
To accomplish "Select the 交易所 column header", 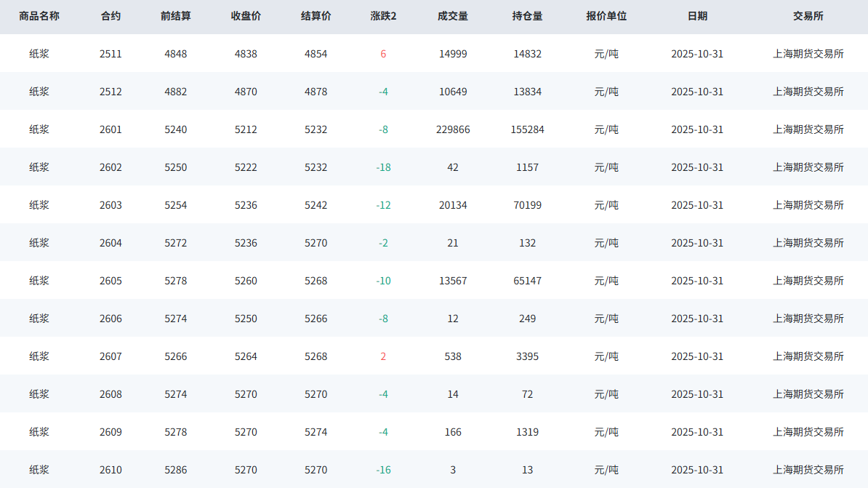I will tap(808, 16).
